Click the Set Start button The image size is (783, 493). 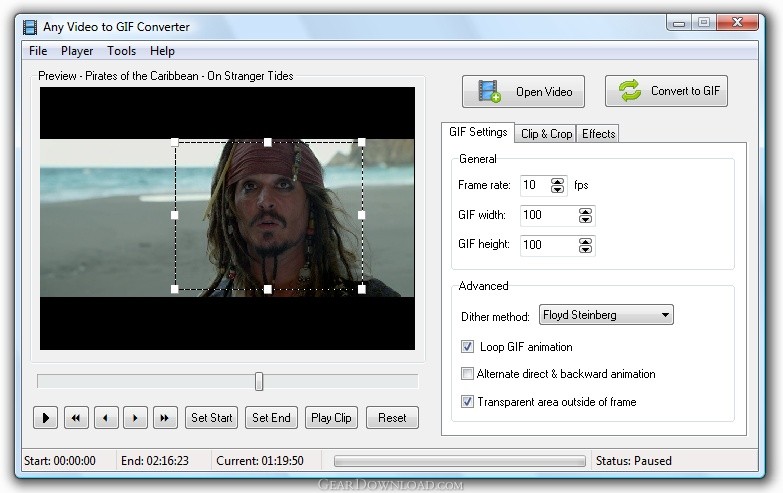coord(212,418)
